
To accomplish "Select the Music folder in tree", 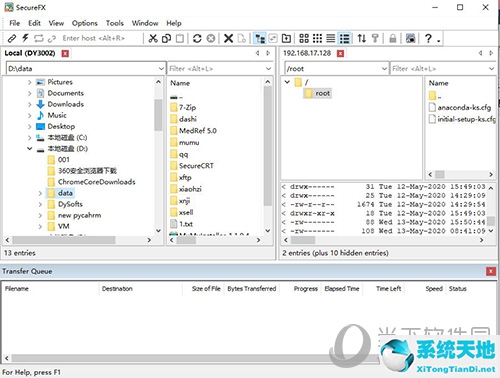I will [x=57, y=115].
